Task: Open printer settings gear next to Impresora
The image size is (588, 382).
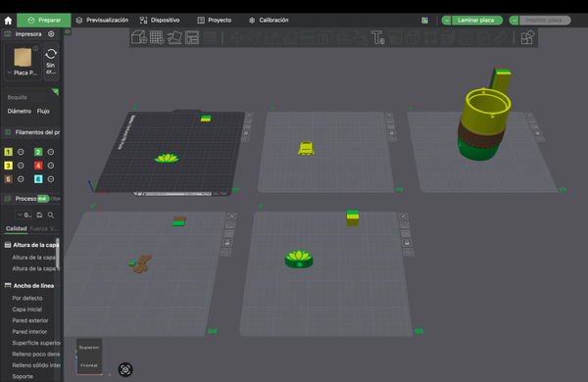Action: click(x=51, y=34)
